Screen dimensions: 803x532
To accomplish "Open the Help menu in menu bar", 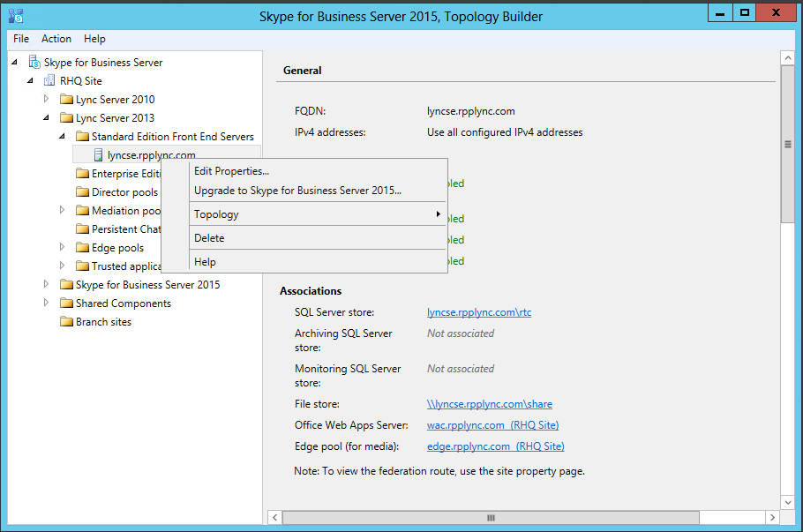I will 94,39.
